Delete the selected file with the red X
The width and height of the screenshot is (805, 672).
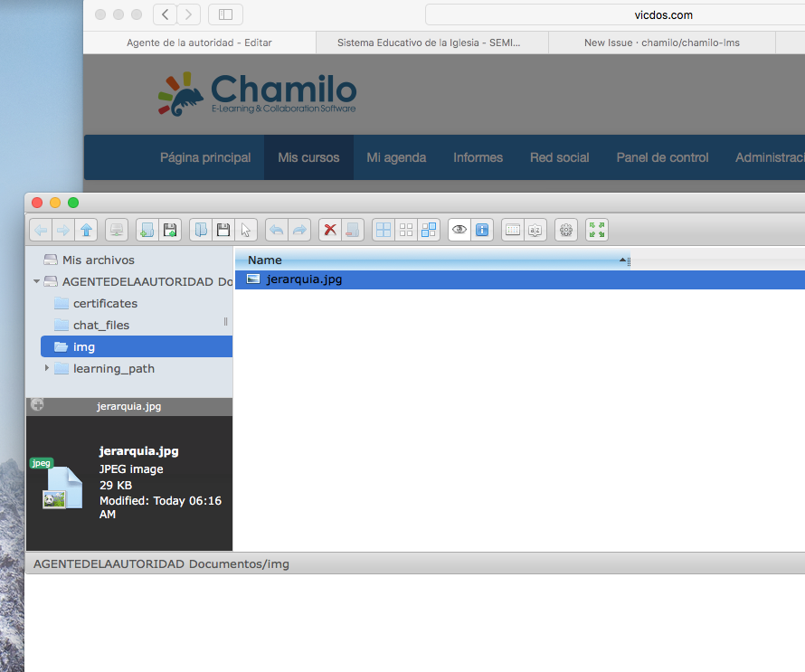coord(329,229)
